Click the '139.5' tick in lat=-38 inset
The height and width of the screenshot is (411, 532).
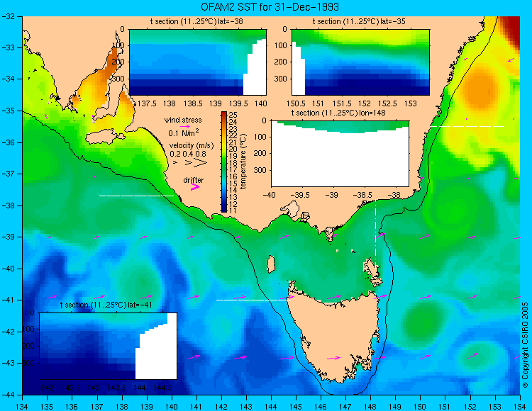238,103
